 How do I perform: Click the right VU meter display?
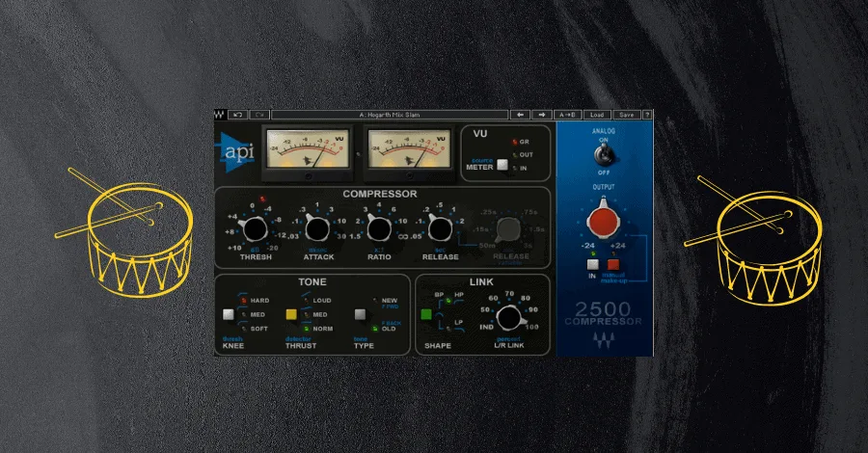(409, 148)
